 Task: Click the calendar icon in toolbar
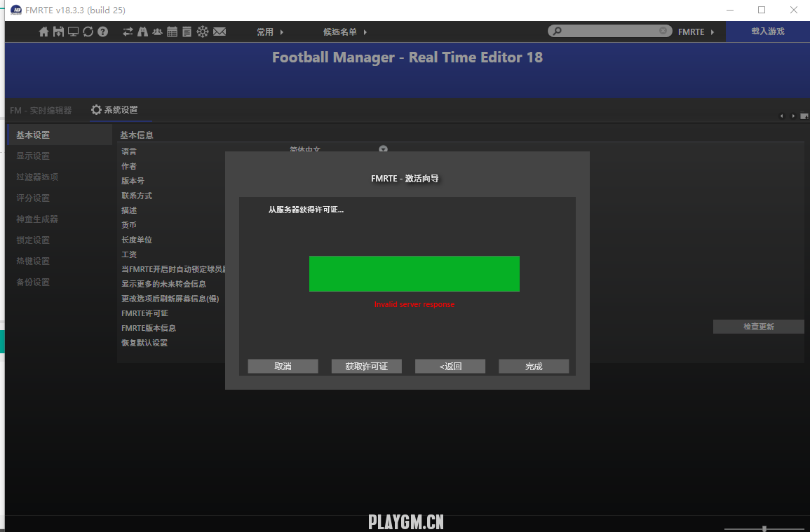[x=172, y=32]
